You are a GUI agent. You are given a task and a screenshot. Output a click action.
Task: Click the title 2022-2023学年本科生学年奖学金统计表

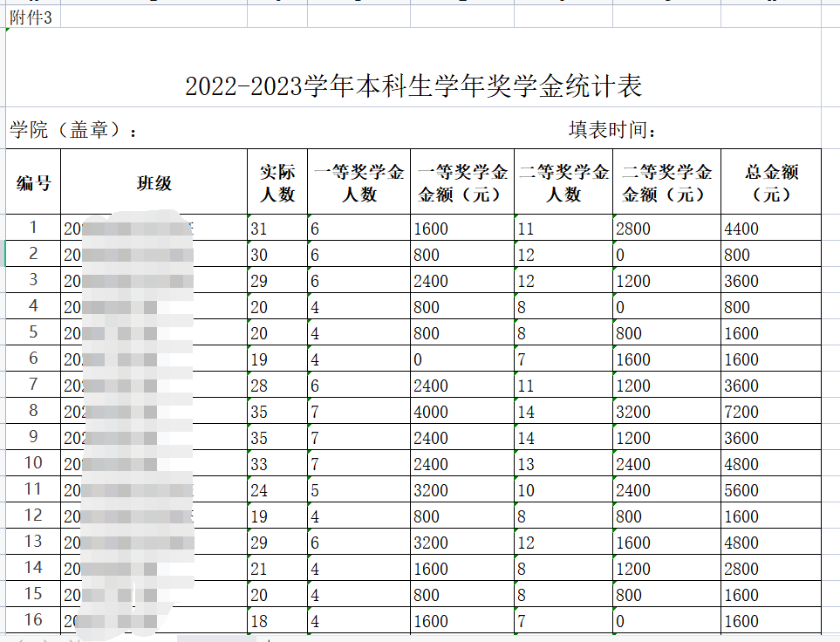(413, 86)
